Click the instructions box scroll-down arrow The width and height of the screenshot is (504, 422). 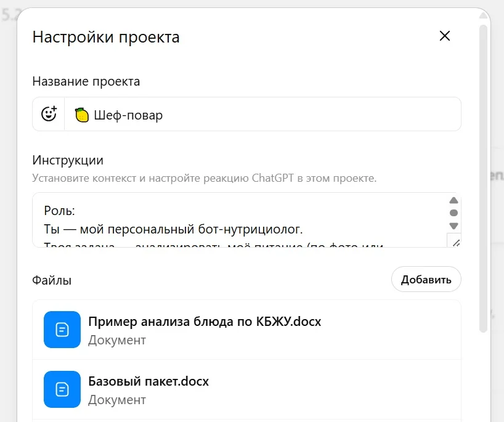point(454,226)
